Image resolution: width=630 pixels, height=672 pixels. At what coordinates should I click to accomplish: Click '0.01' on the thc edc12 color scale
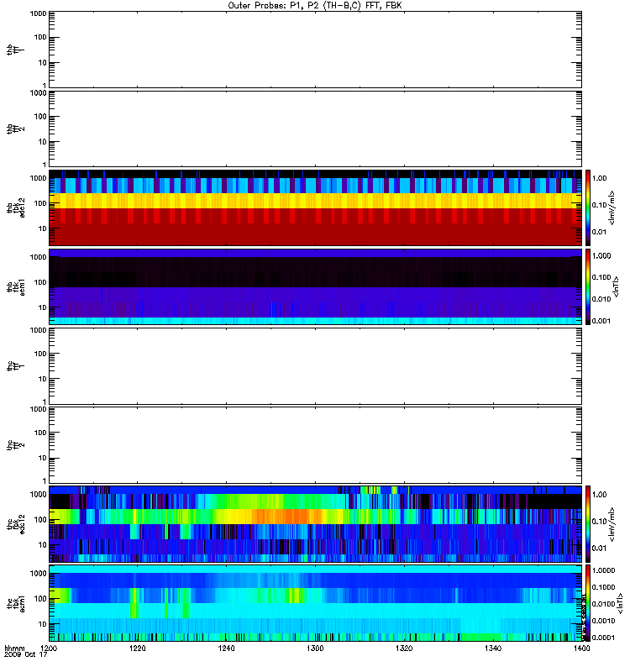pyautogui.click(x=599, y=549)
